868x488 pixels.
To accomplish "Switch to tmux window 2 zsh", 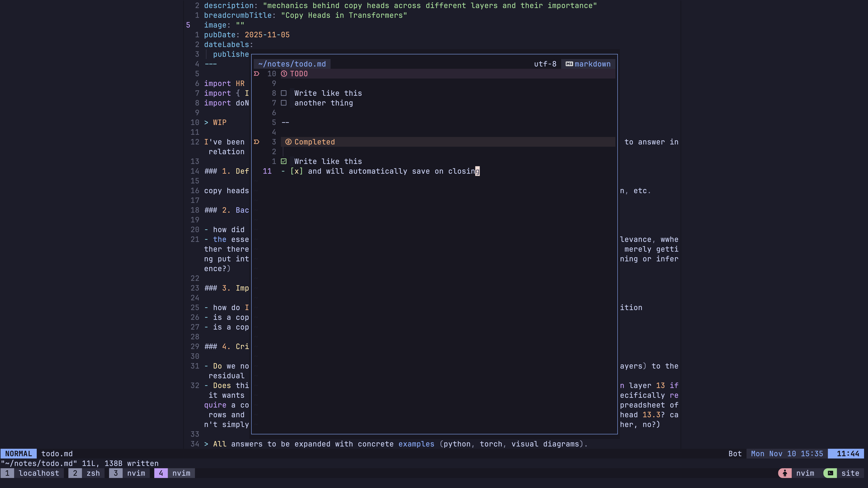I will tap(86, 473).
